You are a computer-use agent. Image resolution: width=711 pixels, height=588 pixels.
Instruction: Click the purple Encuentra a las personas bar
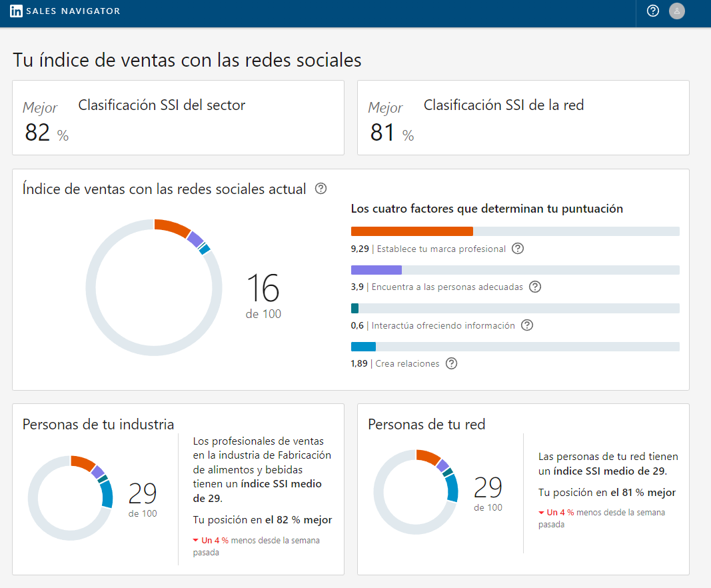pos(515,270)
